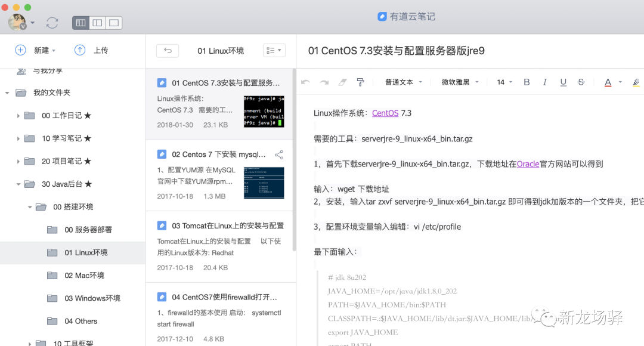Click the thumbnail of 02 Centos mysql note

[x=264, y=183]
